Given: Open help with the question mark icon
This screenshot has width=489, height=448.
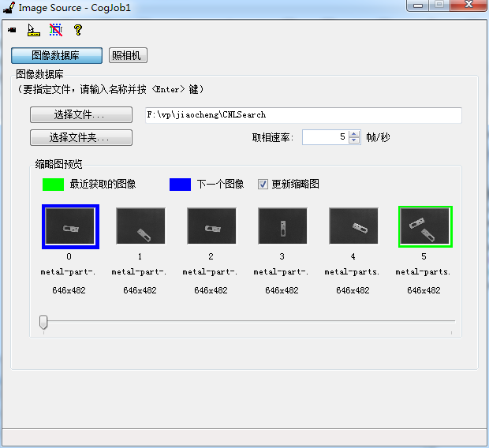Looking at the screenshot, I should (x=78, y=30).
